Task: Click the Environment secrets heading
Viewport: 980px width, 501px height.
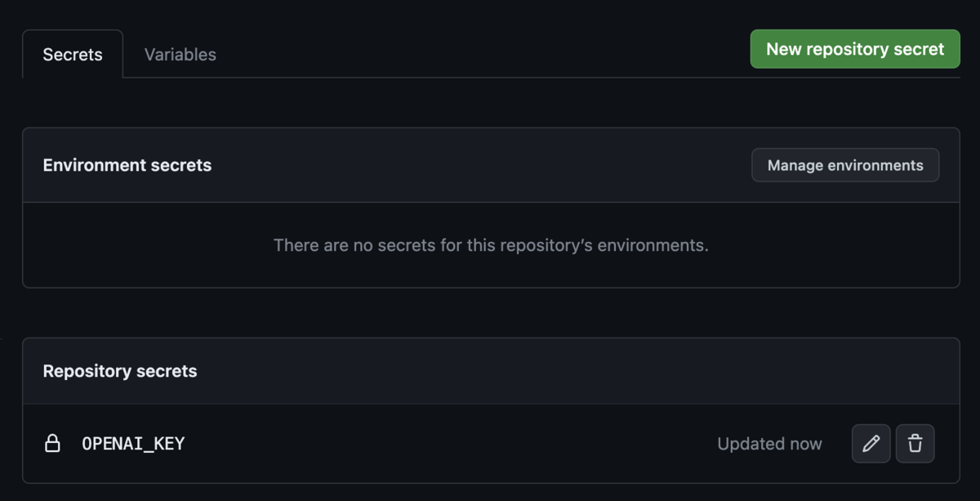Action: (127, 165)
